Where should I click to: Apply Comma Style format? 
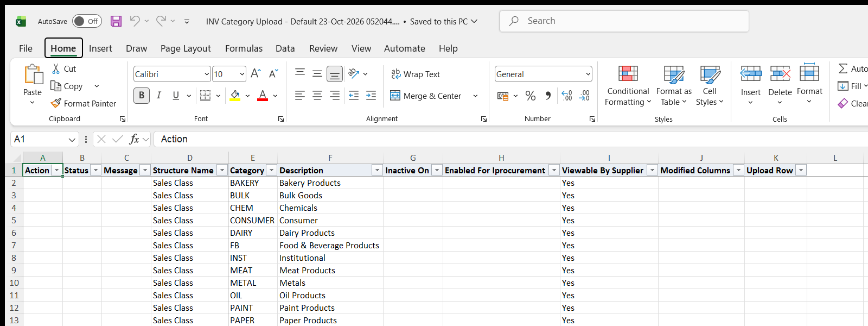coord(548,96)
